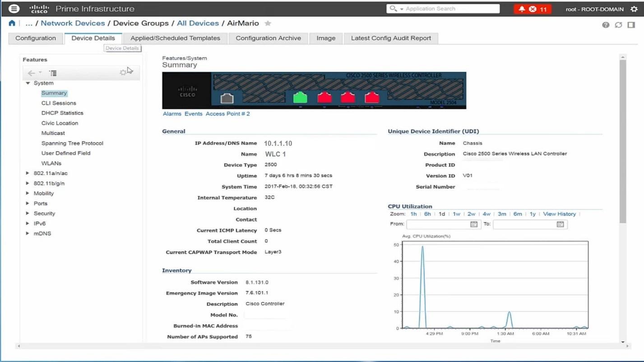Click View History for CPU Utilization
This screenshot has width=644, height=362.
tap(560, 214)
